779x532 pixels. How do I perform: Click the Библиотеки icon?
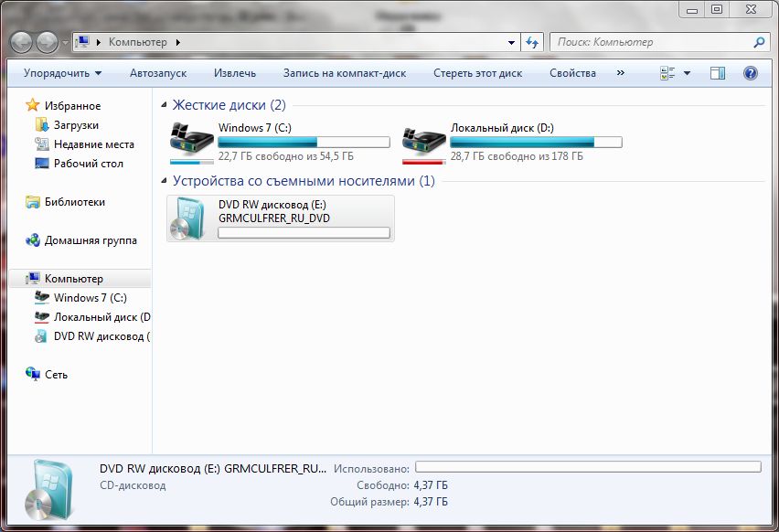(33, 202)
